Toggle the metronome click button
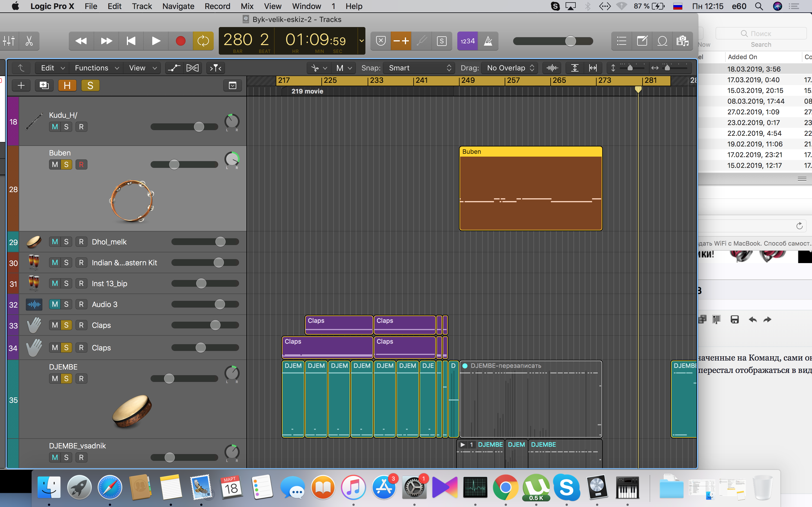Screen dimensions: 812x507 click(488, 41)
